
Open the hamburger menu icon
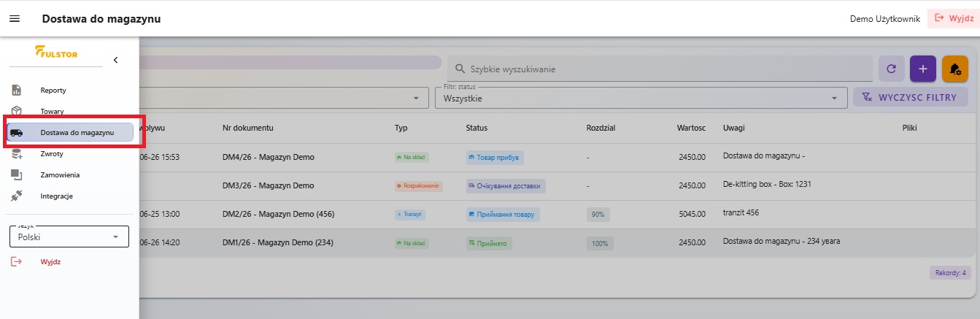15,19
